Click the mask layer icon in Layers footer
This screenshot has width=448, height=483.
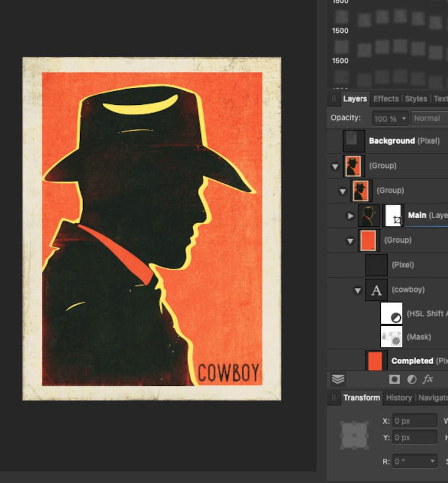394,379
